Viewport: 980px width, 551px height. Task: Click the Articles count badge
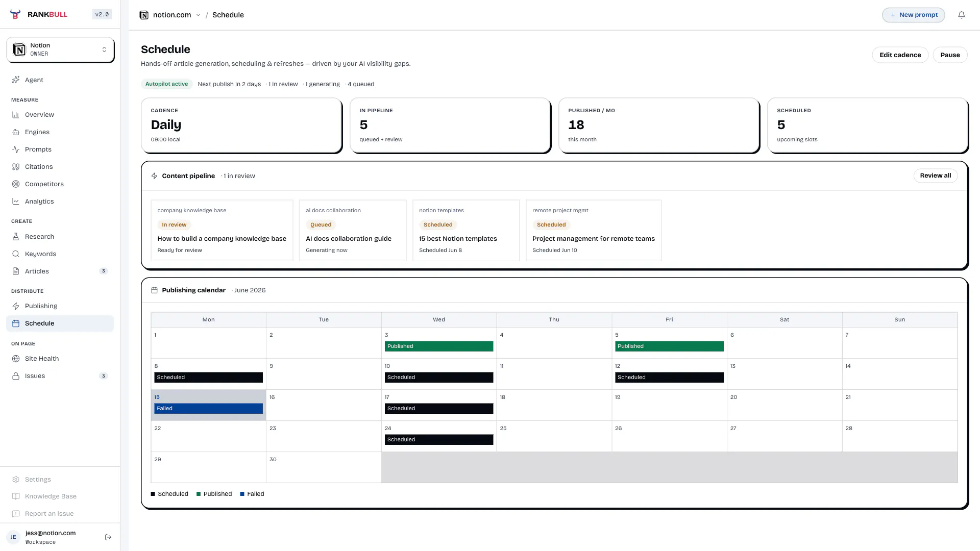tap(104, 271)
